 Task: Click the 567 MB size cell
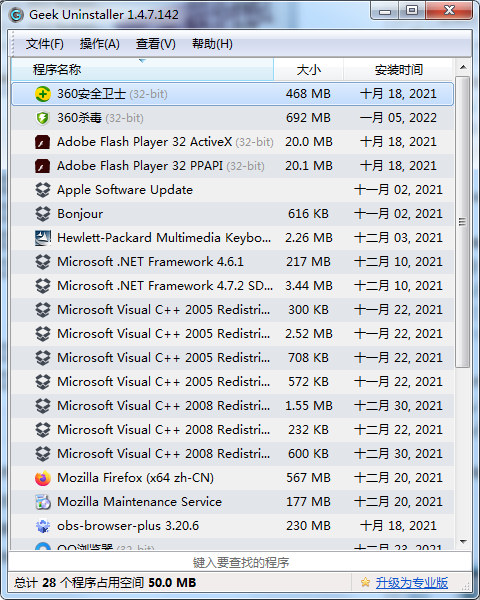(x=308, y=478)
